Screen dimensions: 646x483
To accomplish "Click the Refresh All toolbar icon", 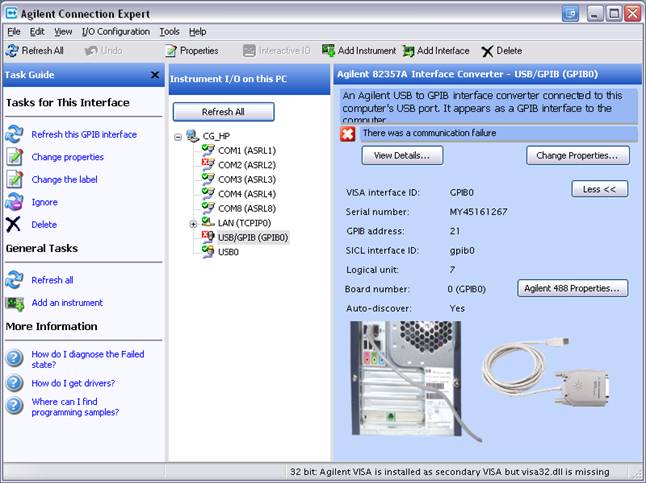I will click(12, 51).
